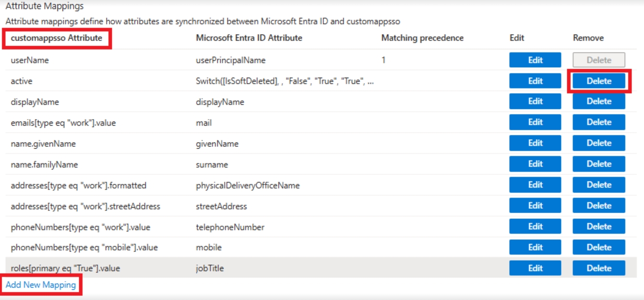The height and width of the screenshot is (300, 644).
Task: Click matching precedence value 1
Action: tap(383, 60)
